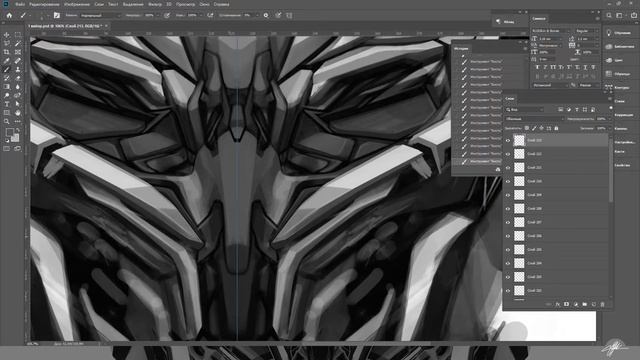640x360 pixels.
Task: Select the Eyedropper tool
Action: tap(7, 61)
